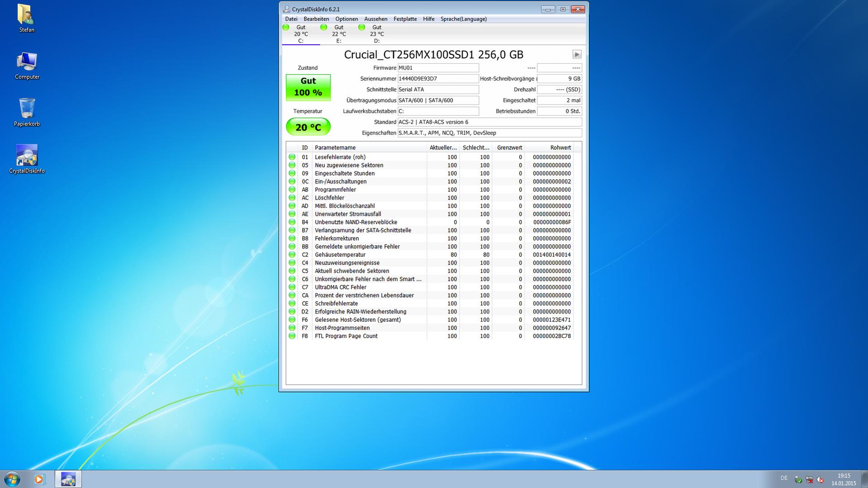Launch Windows Media Player from taskbar
Viewport: 868px width, 488px height.
pyautogui.click(x=39, y=479)
